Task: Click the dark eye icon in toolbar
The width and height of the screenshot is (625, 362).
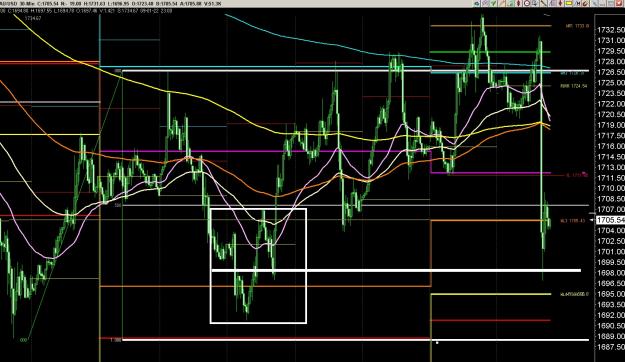Action: coord(477,3)
